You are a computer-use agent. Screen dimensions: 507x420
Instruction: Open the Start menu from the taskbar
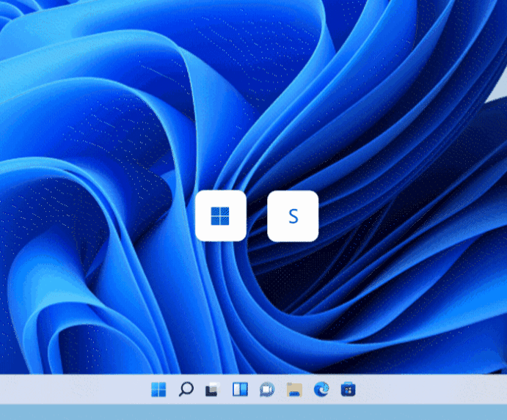point(158,389)
